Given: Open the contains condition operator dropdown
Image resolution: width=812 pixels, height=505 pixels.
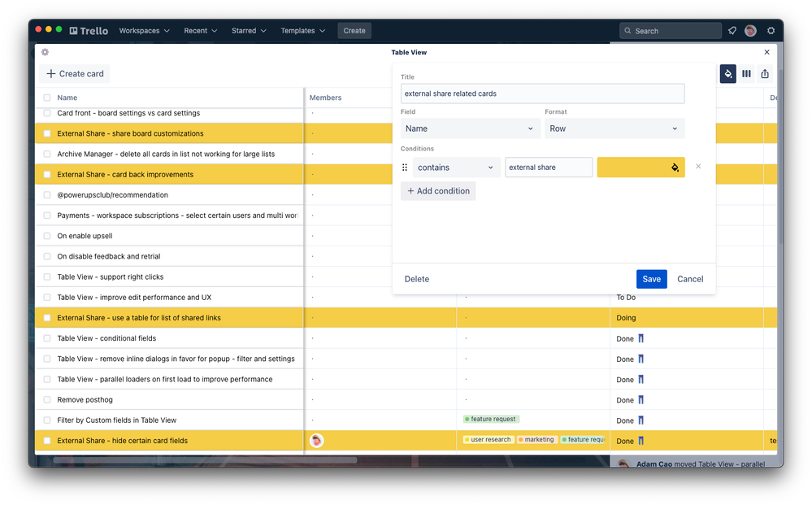Looking at the screenshot, I should point(456,168).
